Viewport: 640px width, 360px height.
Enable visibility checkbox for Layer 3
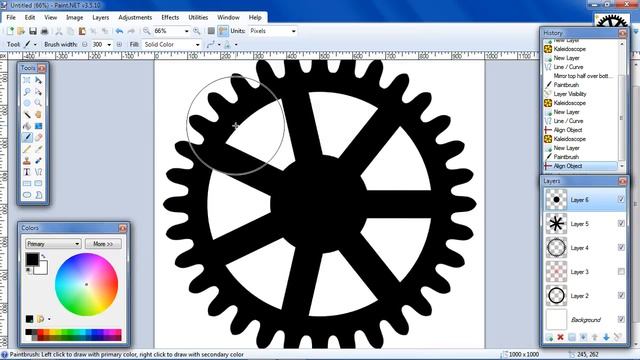point(621,271)
